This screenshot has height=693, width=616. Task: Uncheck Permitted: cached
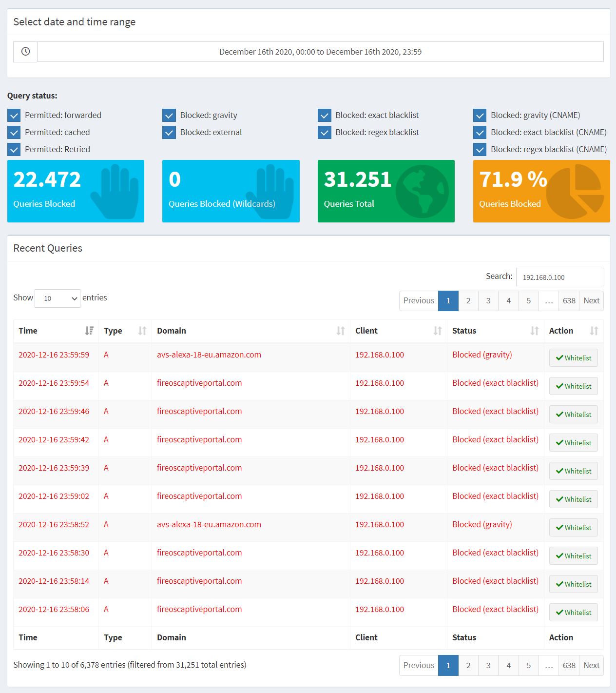pyautogui.click(x=14, y=133)
